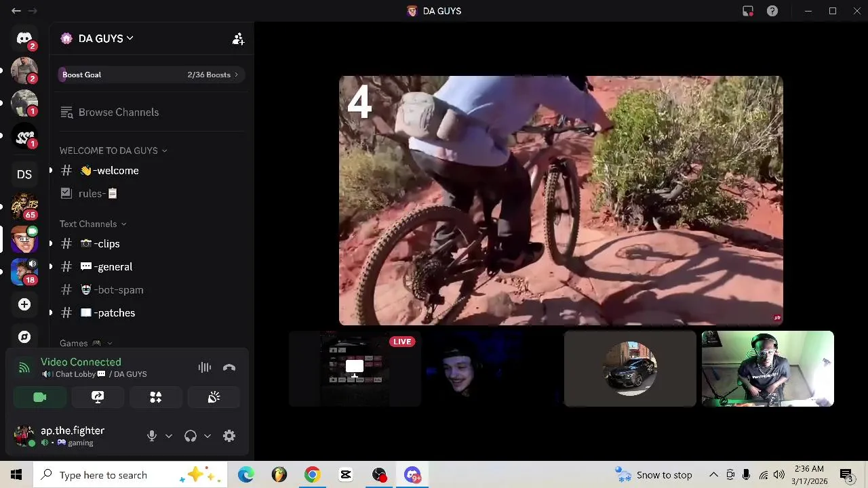Screen dimensions: 868x488
Task: Open the server with 65 notifications badge
Action: 24,206
